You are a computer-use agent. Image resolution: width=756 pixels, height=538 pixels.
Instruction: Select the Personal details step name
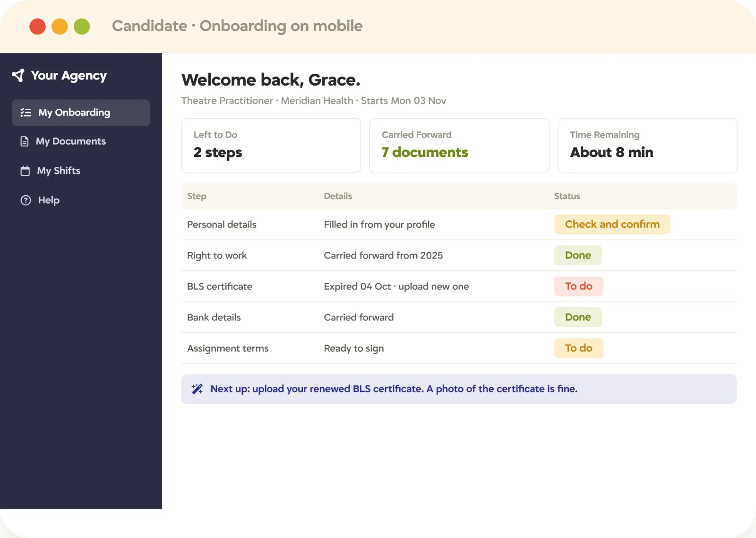coord(222,225)
